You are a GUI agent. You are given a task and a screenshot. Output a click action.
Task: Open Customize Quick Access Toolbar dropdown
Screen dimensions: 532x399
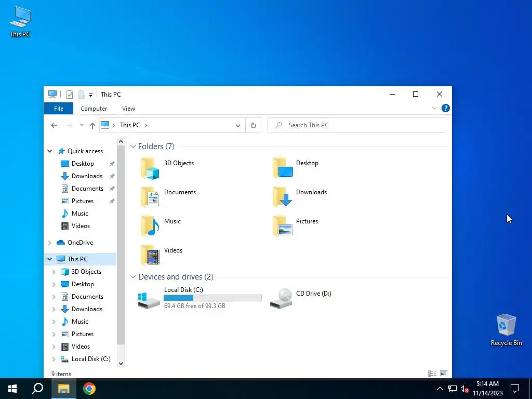(x=90, y=95)
